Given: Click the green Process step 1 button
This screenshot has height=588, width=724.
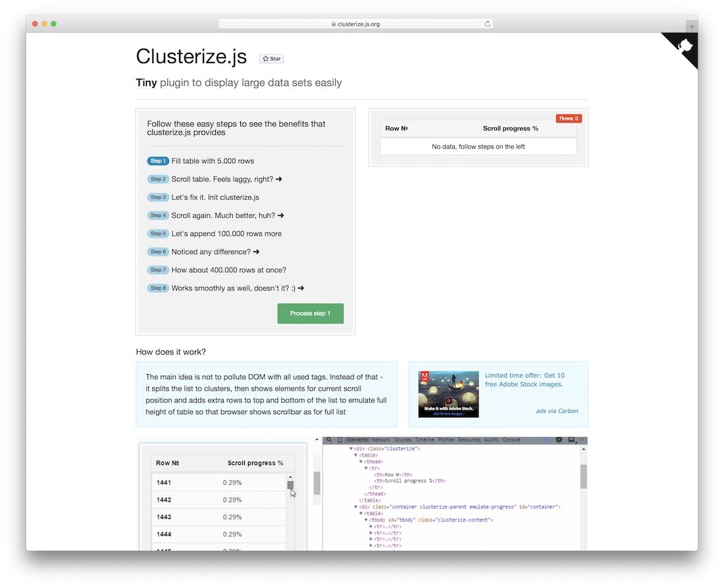Looking at the screenshot, I should pyautogui.click(x=310, y=313).
